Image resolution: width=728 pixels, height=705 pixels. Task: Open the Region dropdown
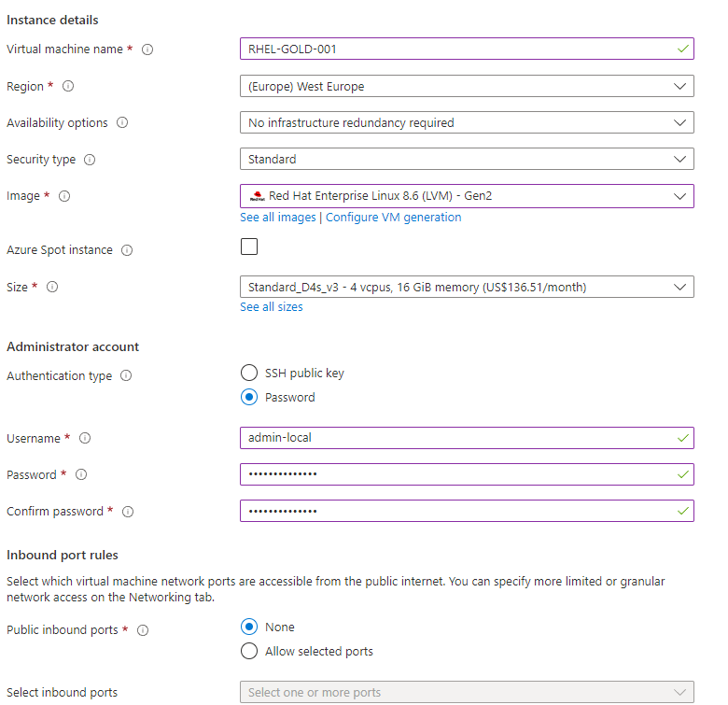(x=467, y=86)
